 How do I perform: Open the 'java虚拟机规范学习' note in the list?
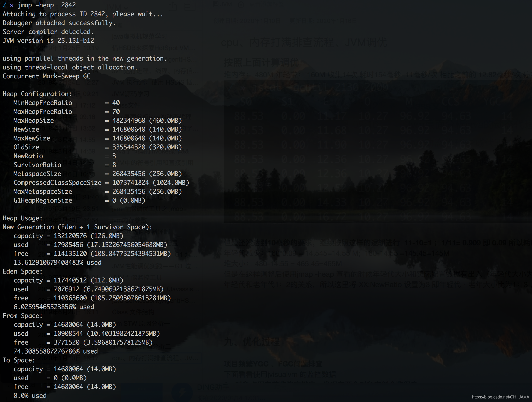click(x=139, y=37)
